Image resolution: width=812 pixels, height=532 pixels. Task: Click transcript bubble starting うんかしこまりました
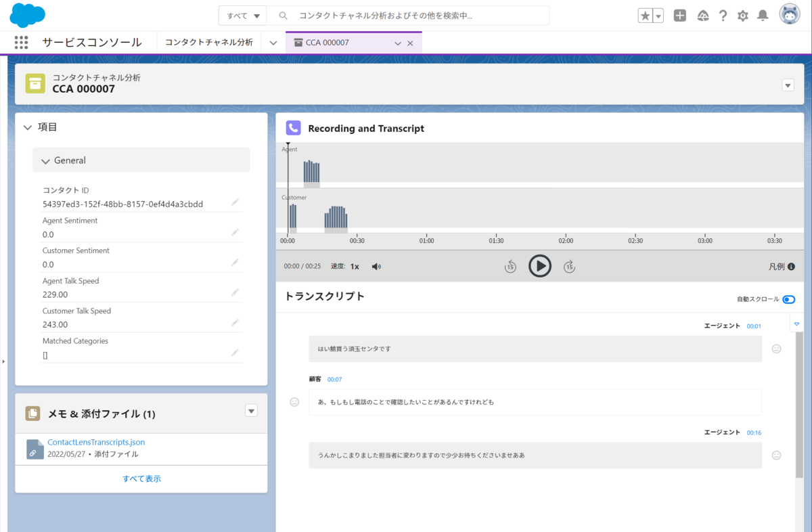coord(535,456)
